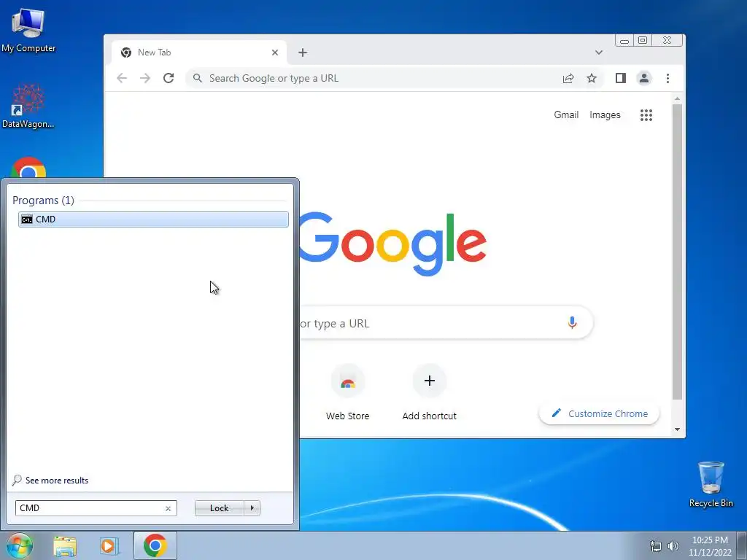The width and height of the screenshot is (747, 560).
Task: Launch Windows Media Player from taskbar
Action: point(109,545)
